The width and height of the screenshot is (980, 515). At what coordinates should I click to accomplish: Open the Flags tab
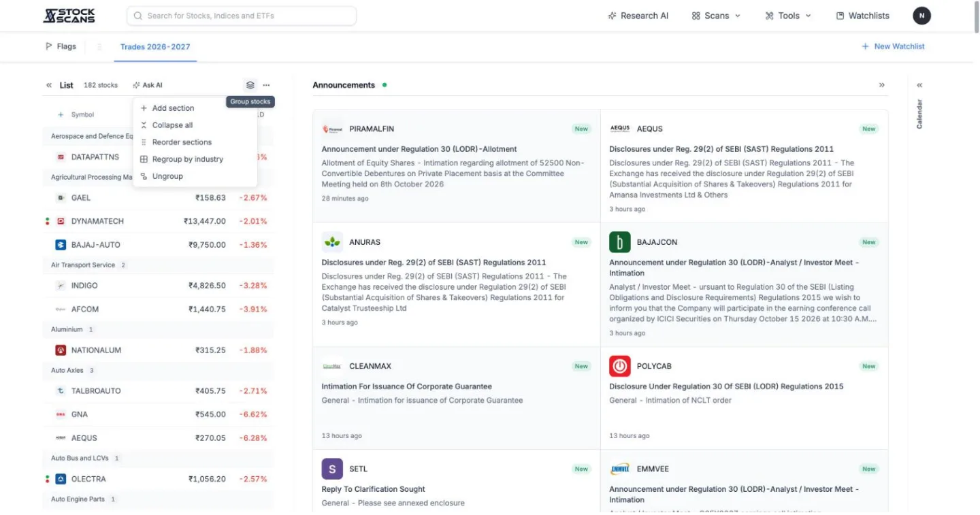click(x=61, y=47)
